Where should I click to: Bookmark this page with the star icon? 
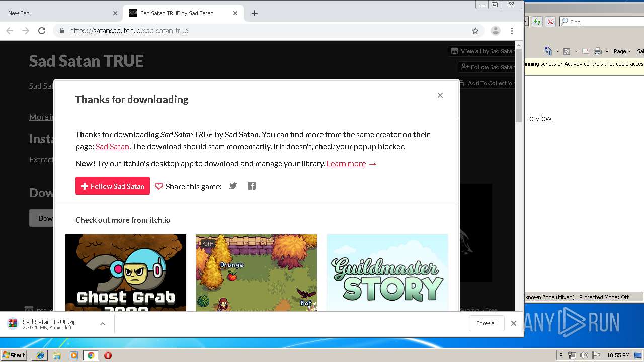[x=475, y=31]
